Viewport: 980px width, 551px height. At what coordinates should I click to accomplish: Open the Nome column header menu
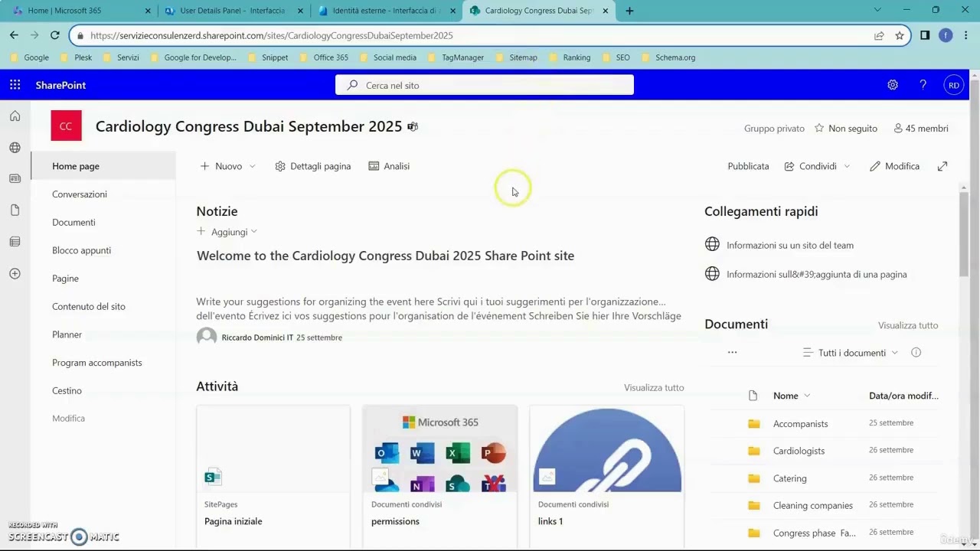tap(792, 396)
